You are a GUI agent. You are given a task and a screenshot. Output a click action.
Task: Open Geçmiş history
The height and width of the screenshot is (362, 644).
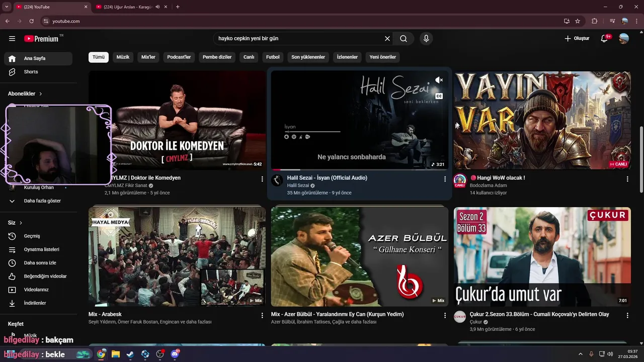coord(38,236)
